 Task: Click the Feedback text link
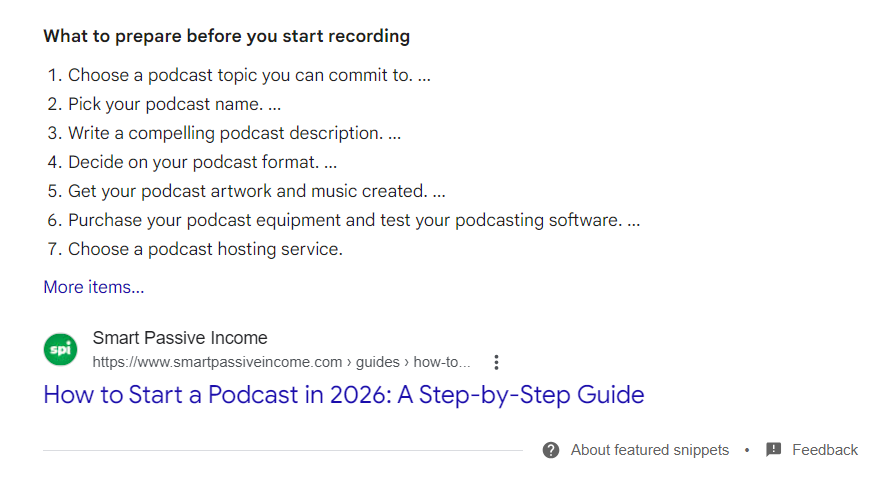point(825,450)
